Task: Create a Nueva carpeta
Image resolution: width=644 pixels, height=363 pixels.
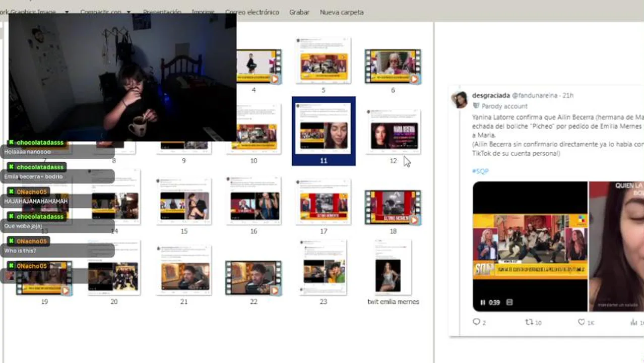Action: tap(342, 12)
